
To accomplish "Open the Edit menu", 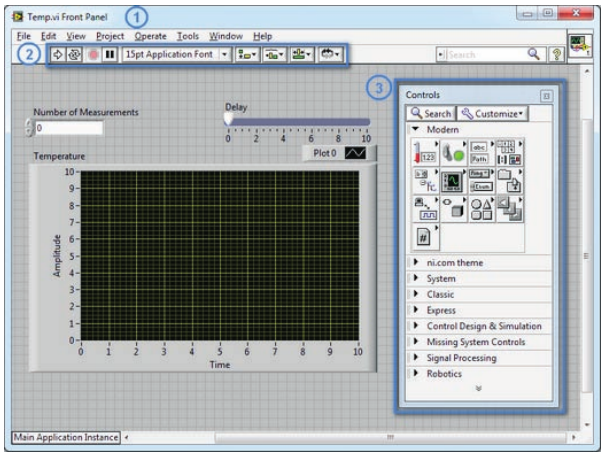I will (49, 36).
